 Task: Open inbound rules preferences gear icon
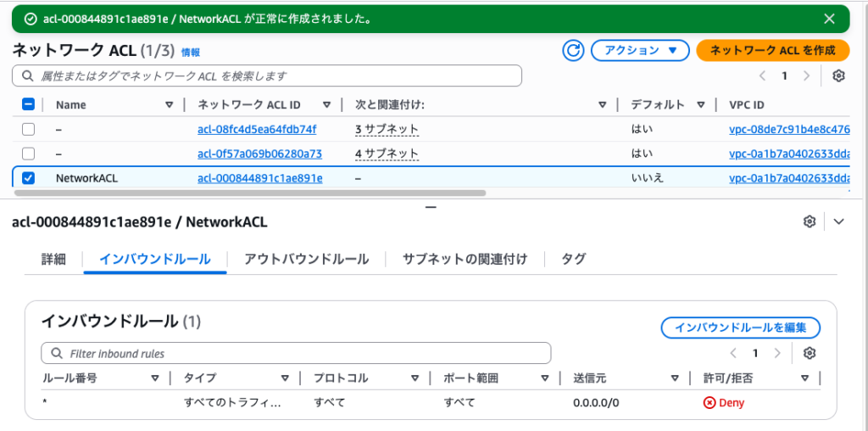click(x=810, y=353)
